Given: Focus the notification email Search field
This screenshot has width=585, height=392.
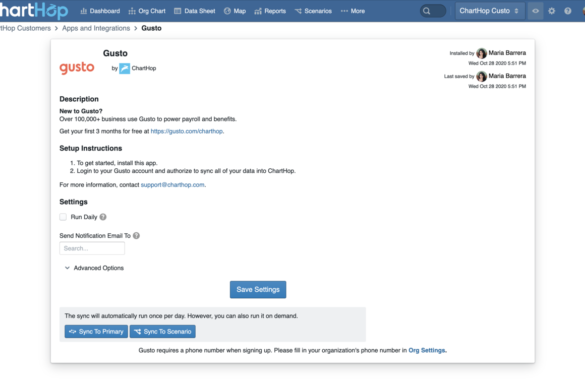Looking at the screenshot, I should click(x=92, y=248).
